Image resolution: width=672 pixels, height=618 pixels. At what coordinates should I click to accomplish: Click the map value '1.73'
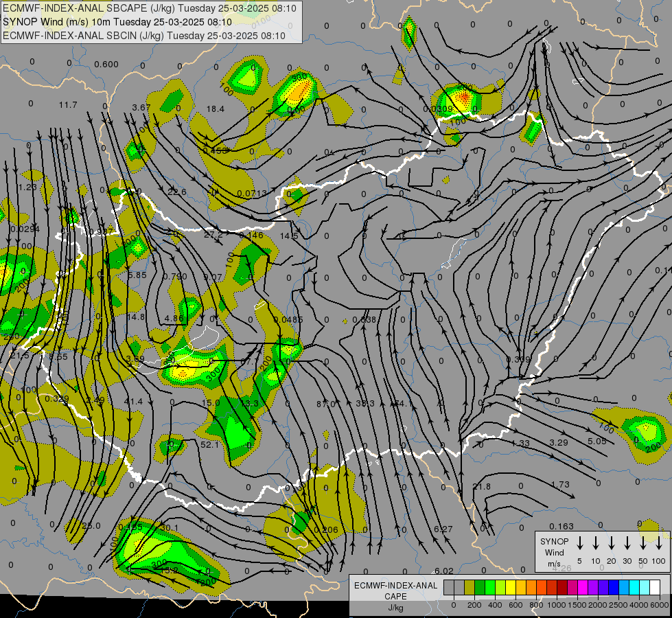tap(560, 484)
